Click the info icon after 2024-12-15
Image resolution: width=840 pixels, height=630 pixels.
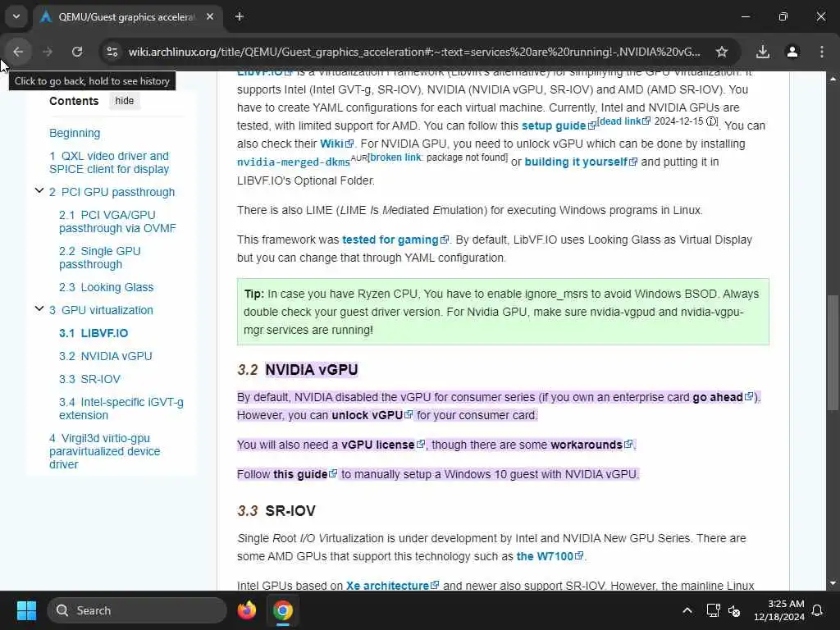click(x=711, y=121)
